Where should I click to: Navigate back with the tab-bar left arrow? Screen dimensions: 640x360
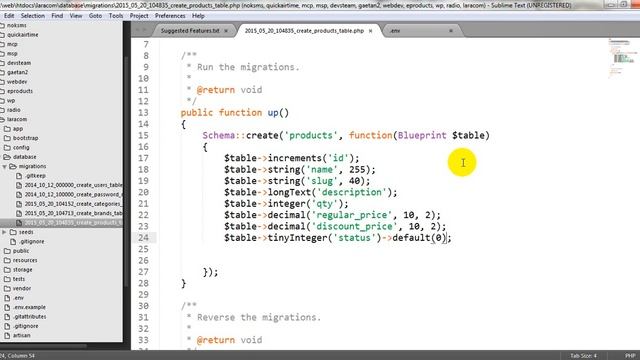(x=138, y=30)
